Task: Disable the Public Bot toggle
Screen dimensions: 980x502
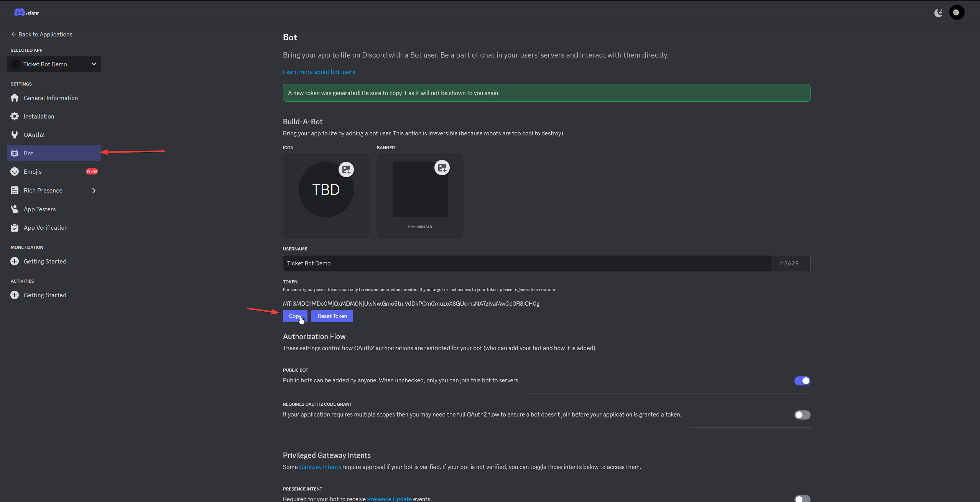Action: [802, 381]
